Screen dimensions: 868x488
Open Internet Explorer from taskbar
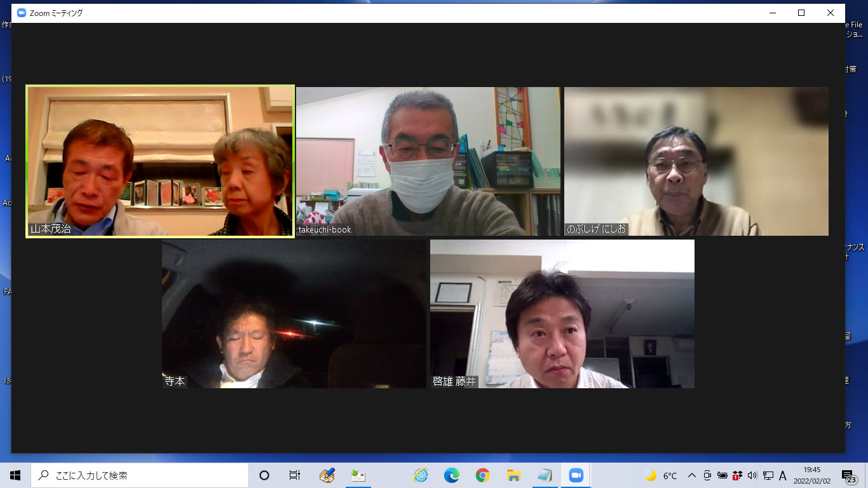421,475
